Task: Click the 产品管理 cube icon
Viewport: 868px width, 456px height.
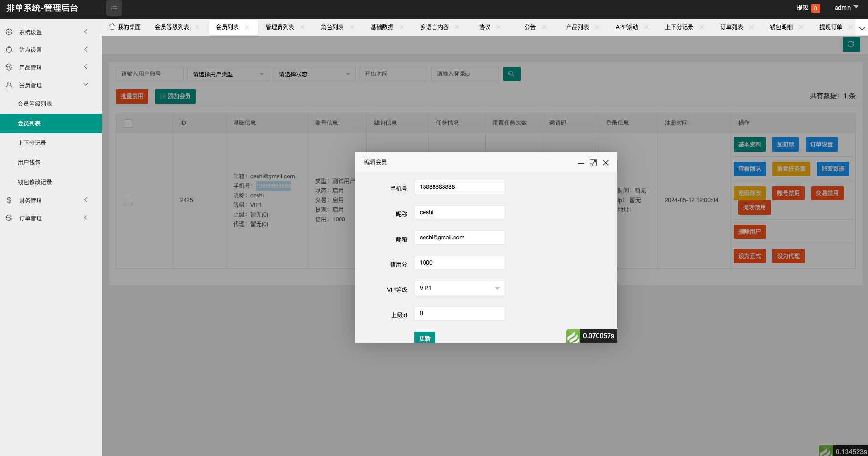Action: point(9,67)
